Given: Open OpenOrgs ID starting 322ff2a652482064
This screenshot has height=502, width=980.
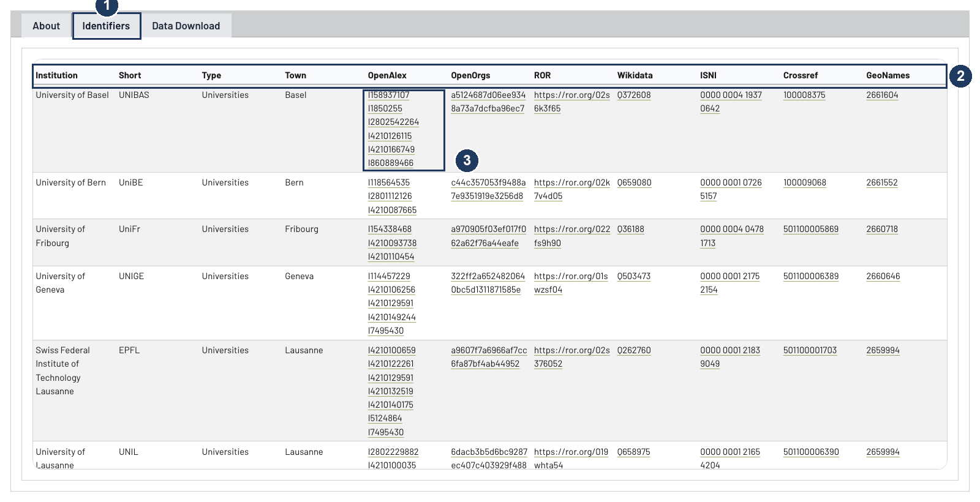Looking at the screenshot, I should tap(488, 283).
